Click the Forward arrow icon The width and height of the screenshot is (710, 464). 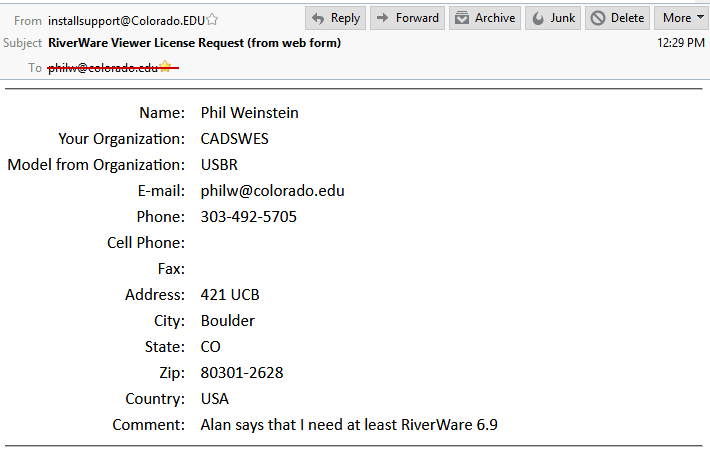pyautogui.click(x=383, y=18)
